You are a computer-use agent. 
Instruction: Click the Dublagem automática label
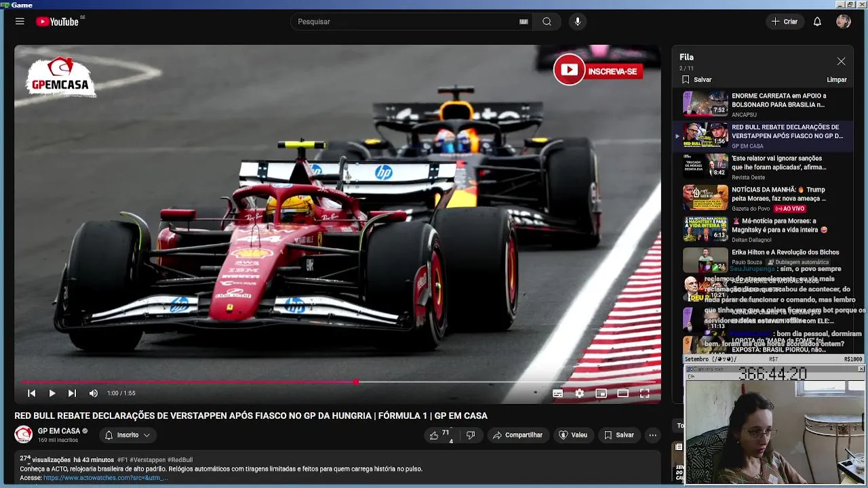797,262
